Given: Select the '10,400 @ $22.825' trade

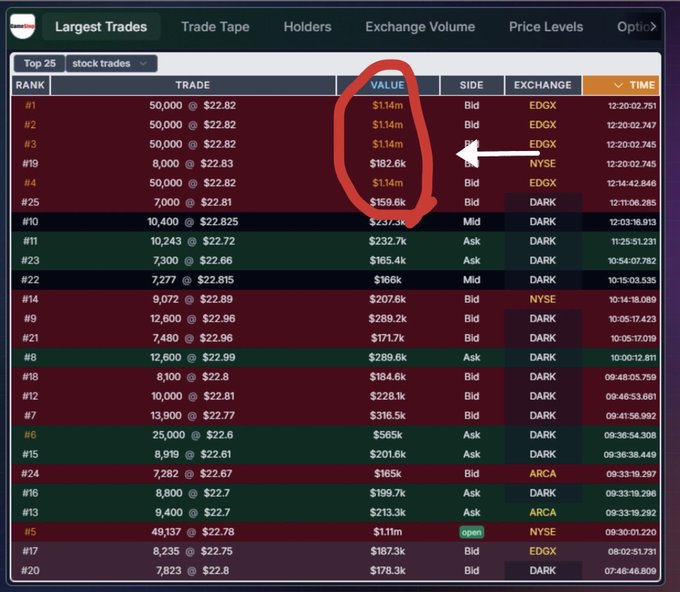Looking at the screenshot, I should 193,222.
